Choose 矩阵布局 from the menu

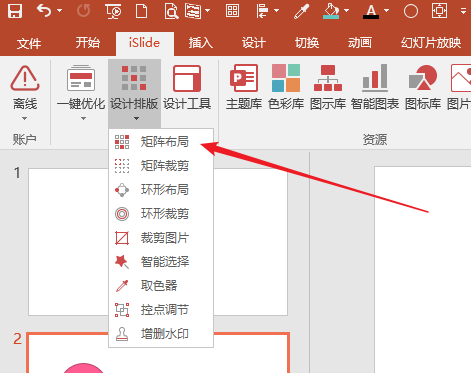point(161,142)
